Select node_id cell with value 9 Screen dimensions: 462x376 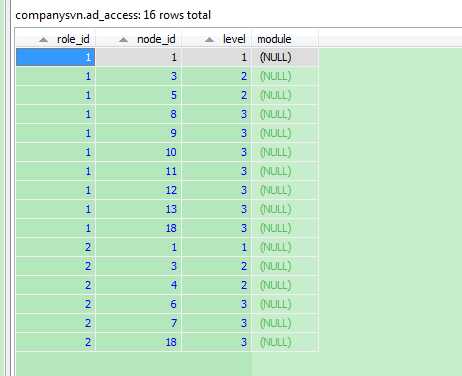point(139,133)
